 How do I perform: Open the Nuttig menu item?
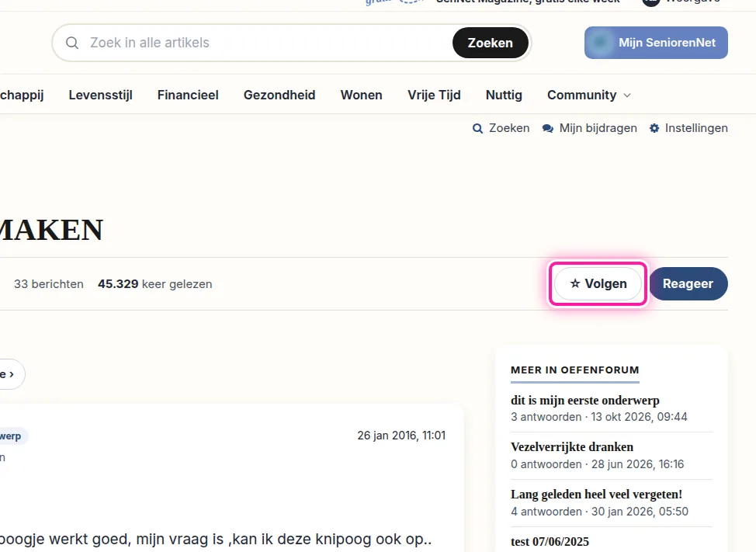click(x=504, y=95)
